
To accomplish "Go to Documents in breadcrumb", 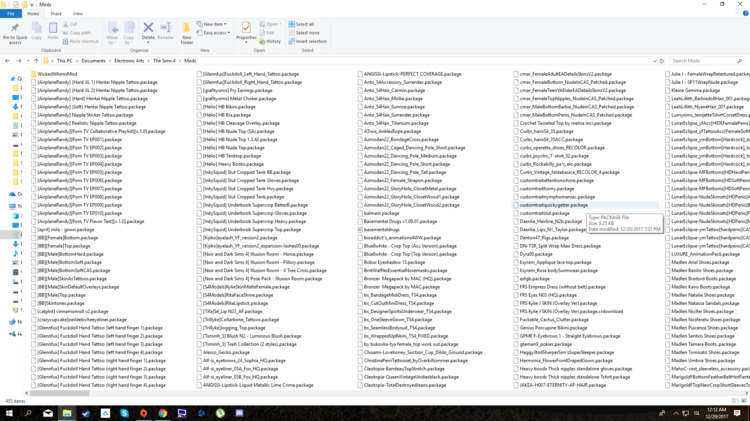I will point(93,61).
